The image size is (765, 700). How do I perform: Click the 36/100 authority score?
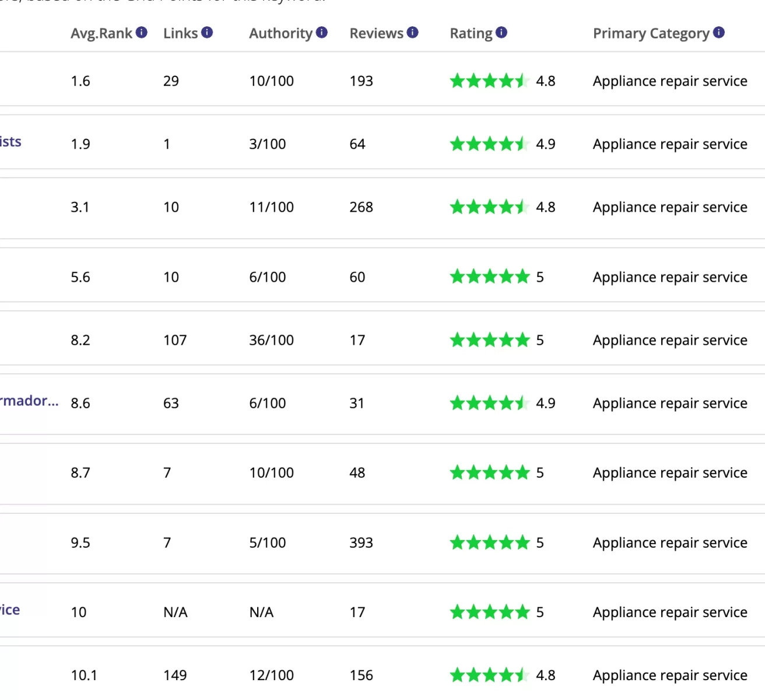click(x=271, y=340)
